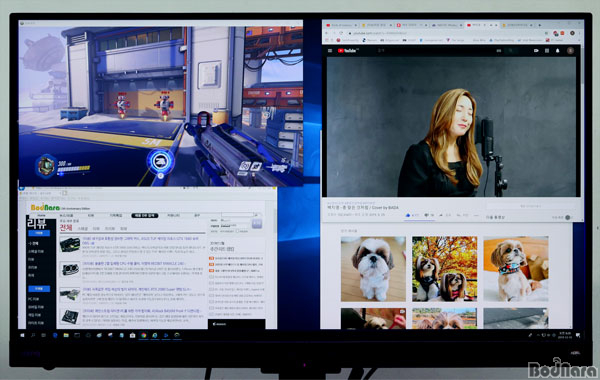
Task: Click the BodNara login button
Action: tap(256, 224)
